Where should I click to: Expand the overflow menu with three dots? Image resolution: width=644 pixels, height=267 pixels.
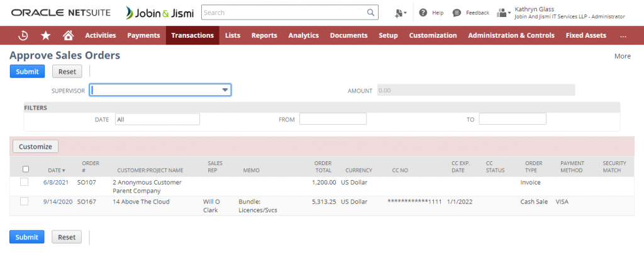[623, 35]
